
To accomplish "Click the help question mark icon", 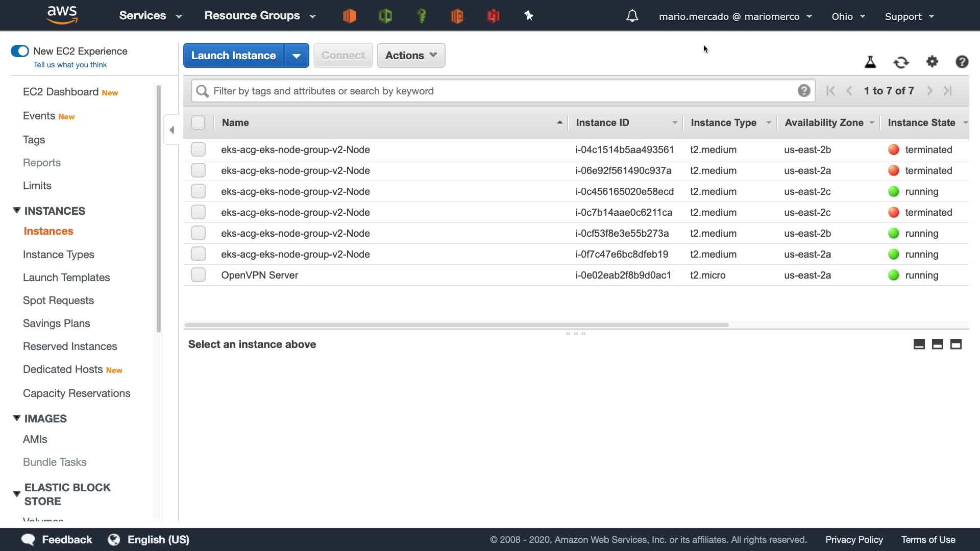I will pos(962,62).
